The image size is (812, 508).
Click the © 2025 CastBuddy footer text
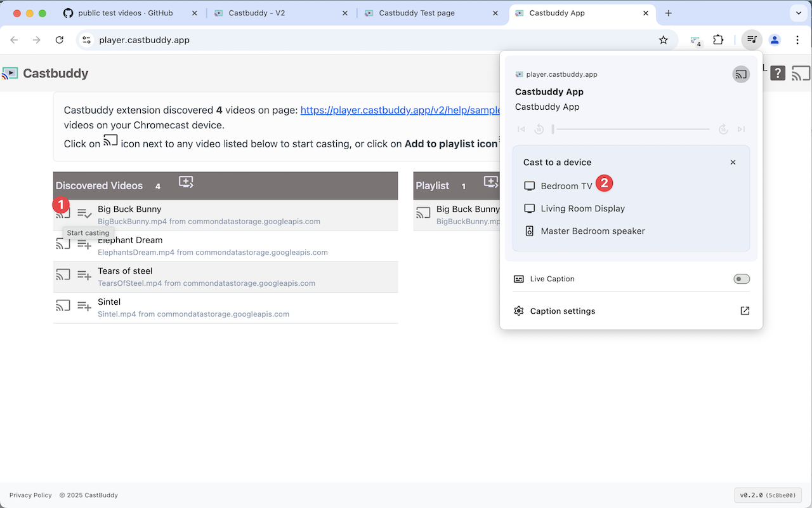coord(89,495)
